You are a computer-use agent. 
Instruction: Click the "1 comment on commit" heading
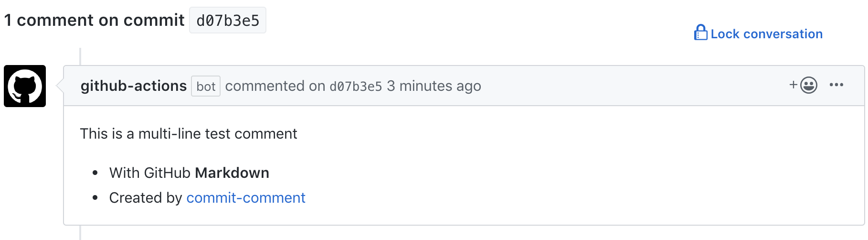click(94, 20)
